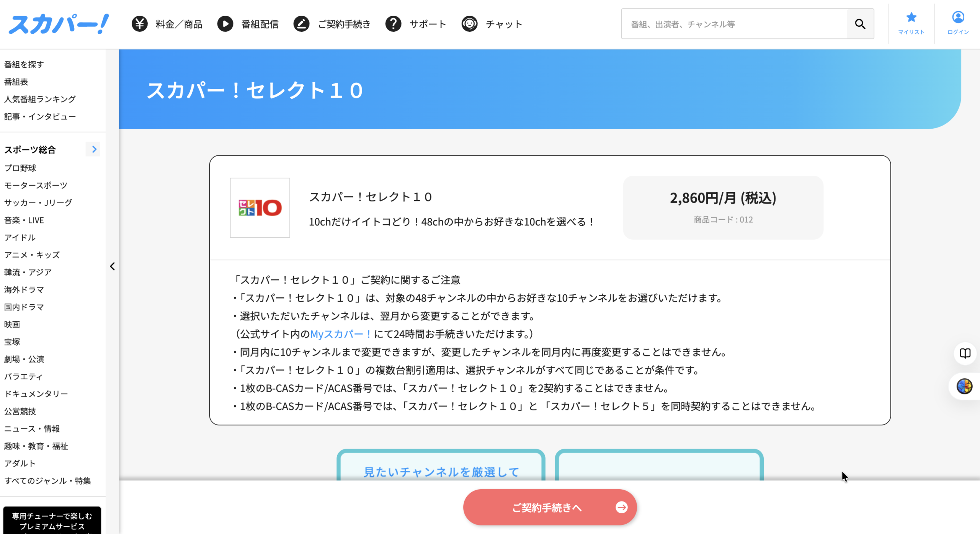Image resolution: width=980 pixels, height=534 pixels.
Task: Select アイドル genre
Action: pos(20,237)
